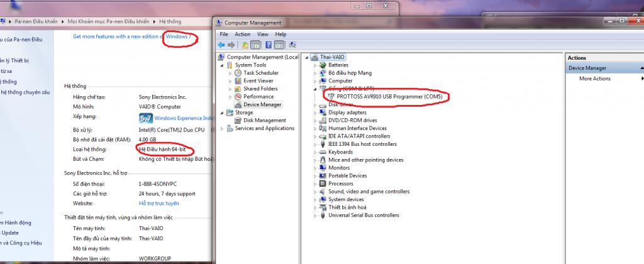Click the Universal Serial Bus controllers icon
The height and width of the screenshot is (264, 644).
pyautogui.click(x=323, y=215)
